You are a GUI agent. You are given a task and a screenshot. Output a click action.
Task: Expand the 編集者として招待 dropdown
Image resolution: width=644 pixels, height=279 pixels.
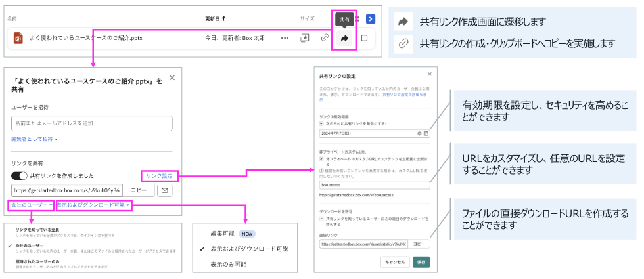point(34,139)
